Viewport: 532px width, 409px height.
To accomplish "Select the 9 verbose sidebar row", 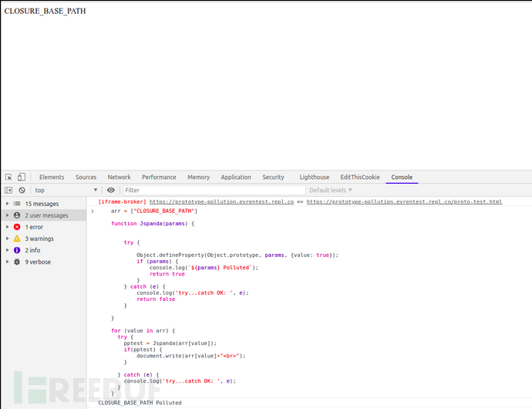I will pos(44,262).
